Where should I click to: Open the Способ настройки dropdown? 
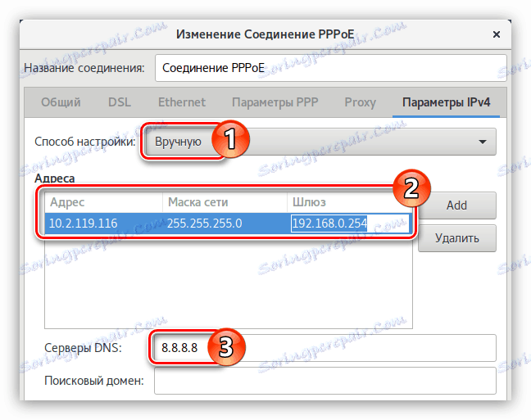coord(320,142)
